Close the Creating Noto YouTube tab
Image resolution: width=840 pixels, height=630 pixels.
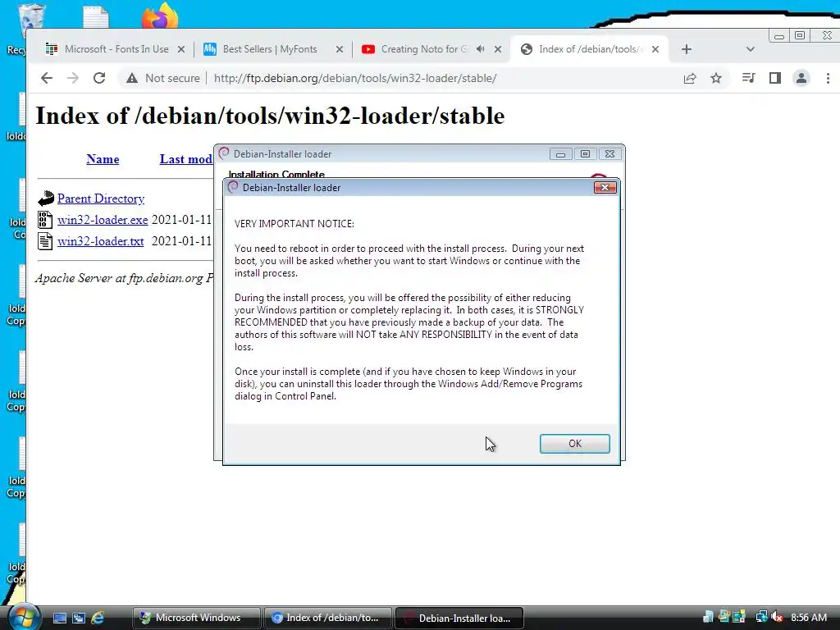click(498, 49)
